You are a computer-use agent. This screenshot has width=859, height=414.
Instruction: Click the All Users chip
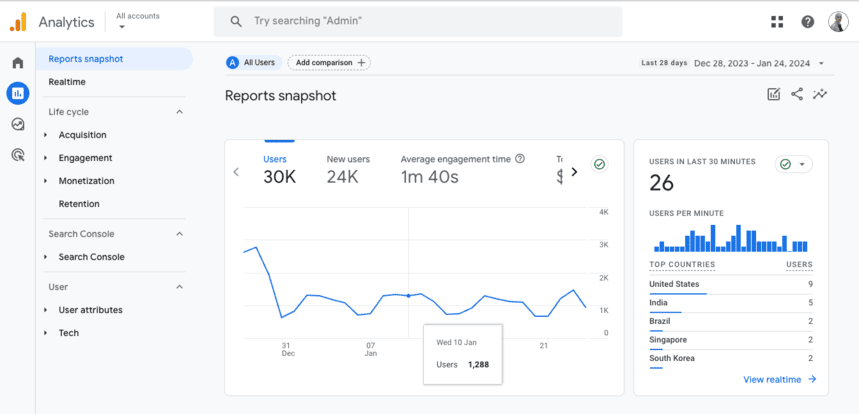pos(254,63)
